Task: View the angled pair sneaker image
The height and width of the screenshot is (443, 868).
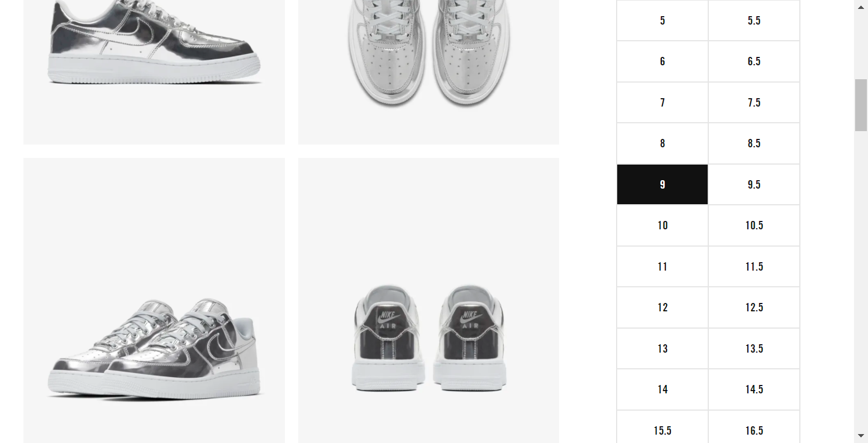Action: (x=154, y=300)
